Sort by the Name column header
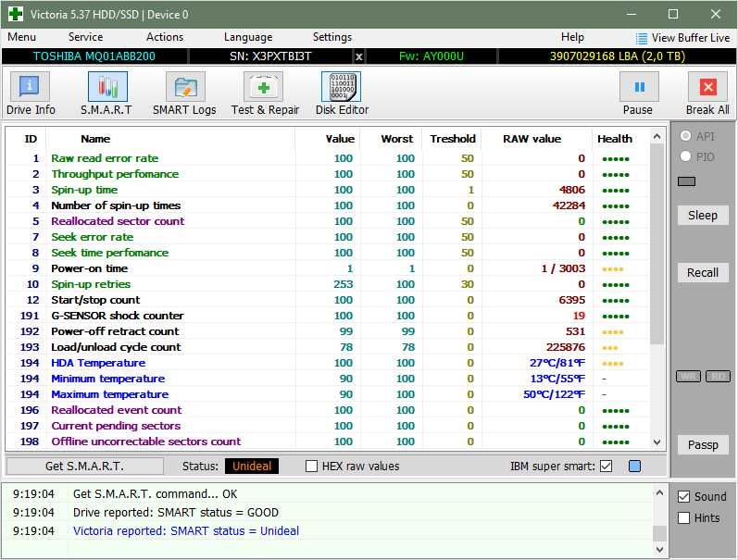This screenshot has width=738, height=560. (x=95, y=139)
